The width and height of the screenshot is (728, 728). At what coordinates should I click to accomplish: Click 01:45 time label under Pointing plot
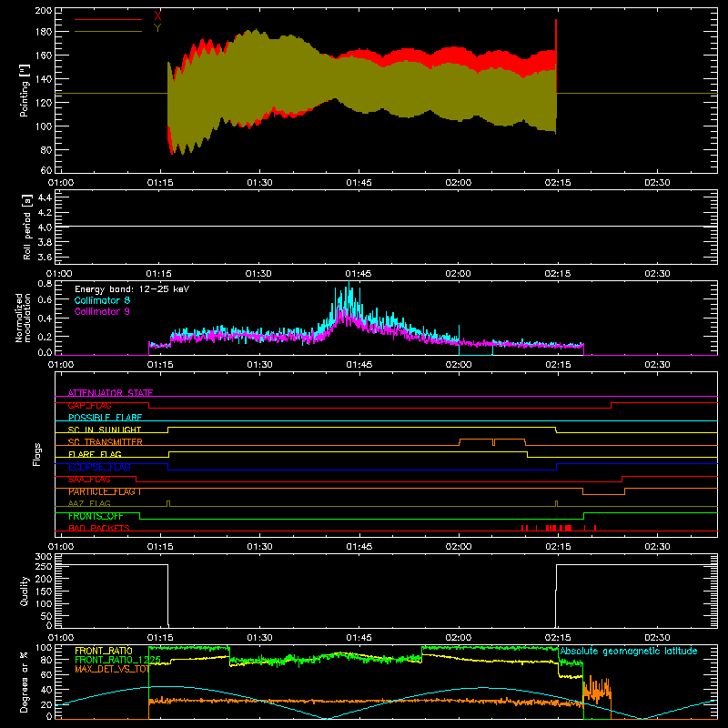[359, 183]
